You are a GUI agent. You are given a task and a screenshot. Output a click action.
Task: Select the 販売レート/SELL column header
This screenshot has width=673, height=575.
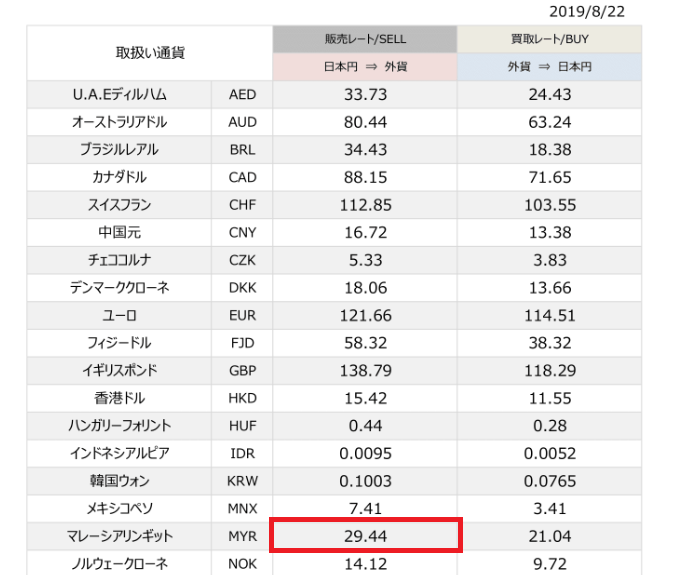[x=365, y=39]
